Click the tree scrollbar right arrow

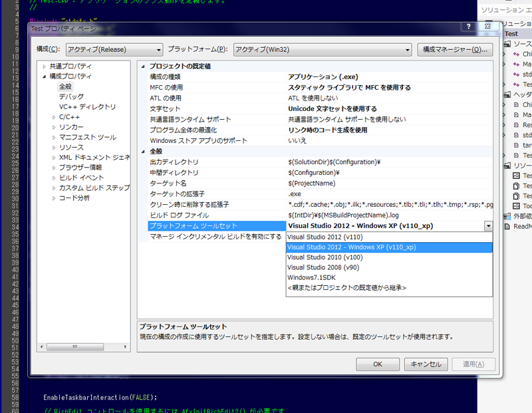[x=125, y=346]
